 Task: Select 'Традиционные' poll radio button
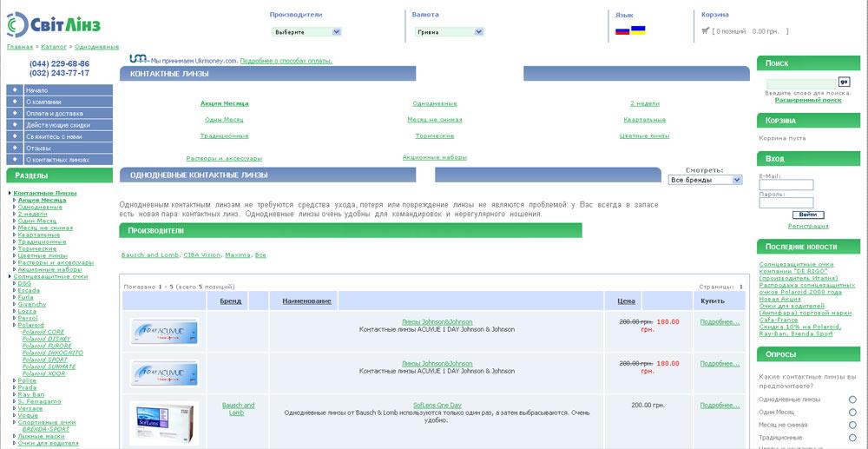(852, 438)
